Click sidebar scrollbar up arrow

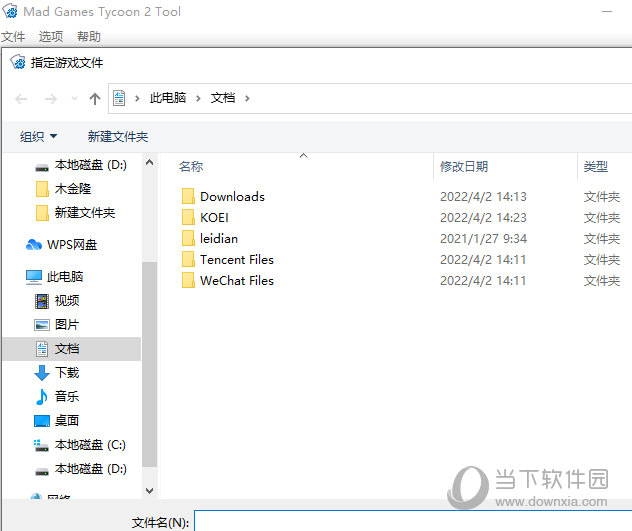(150, 162)
